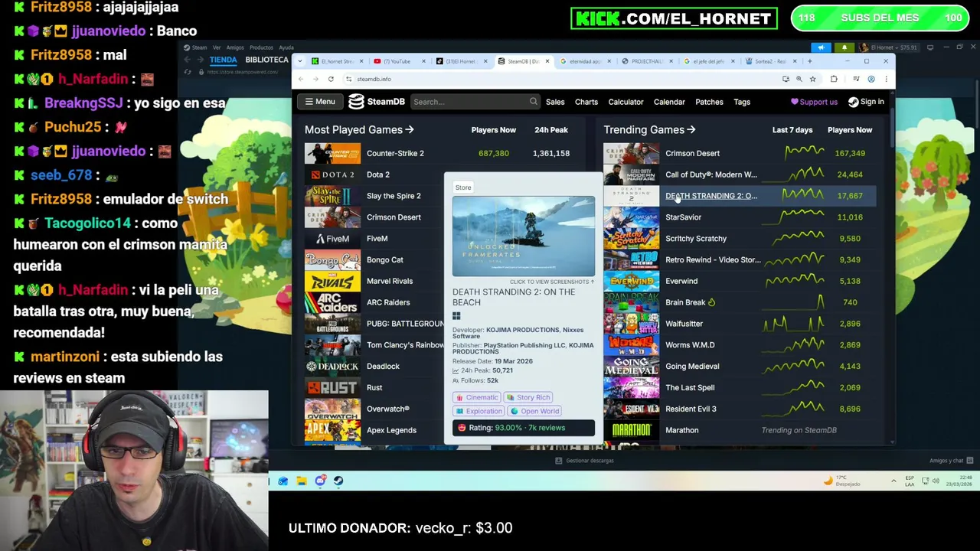980x551 pixels.
Task: Open Marathon trending game
Action: click(x=681, y=430)
